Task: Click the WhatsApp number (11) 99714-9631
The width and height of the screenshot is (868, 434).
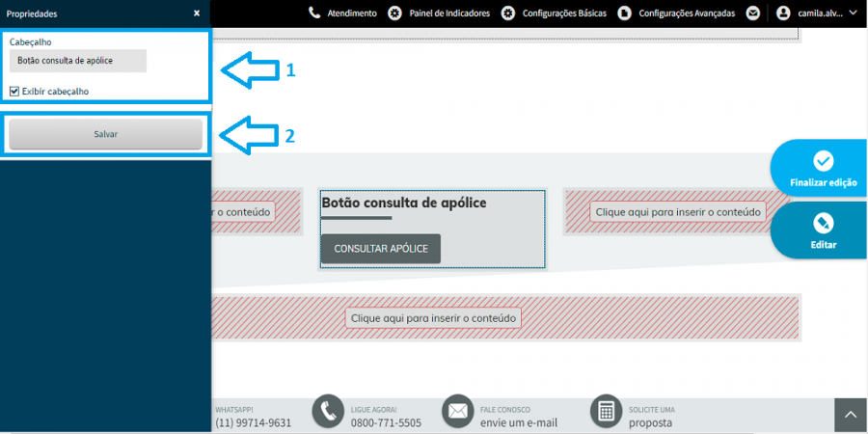Action: coord(253,423)
